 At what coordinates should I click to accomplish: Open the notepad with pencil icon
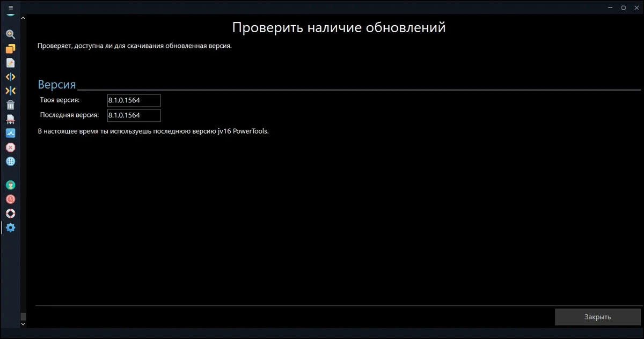(10, 63)
